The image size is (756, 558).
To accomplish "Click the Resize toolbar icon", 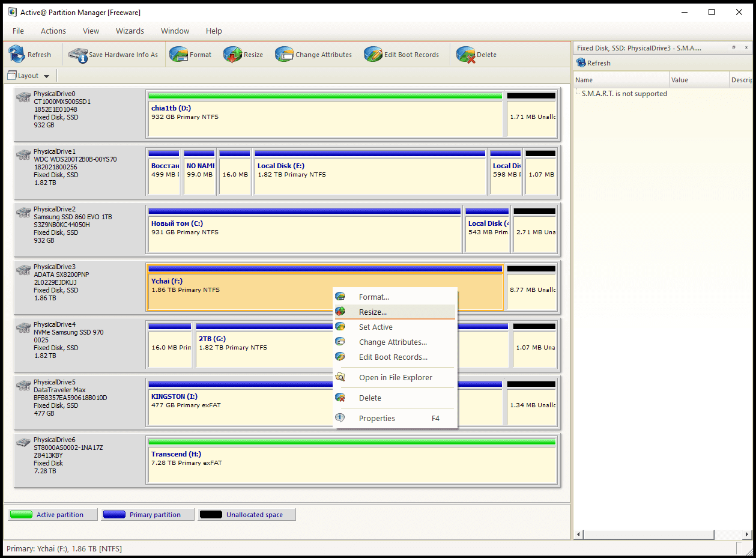I will coord(232,54).
